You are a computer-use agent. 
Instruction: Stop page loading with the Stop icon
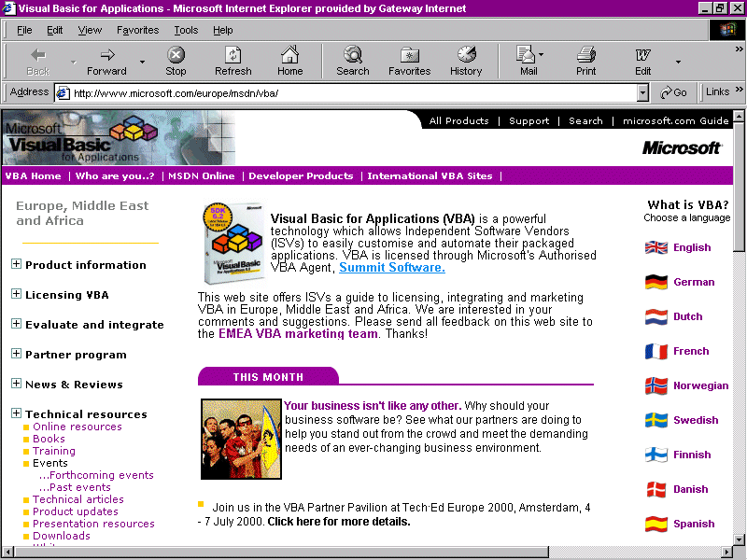(176, 55)
